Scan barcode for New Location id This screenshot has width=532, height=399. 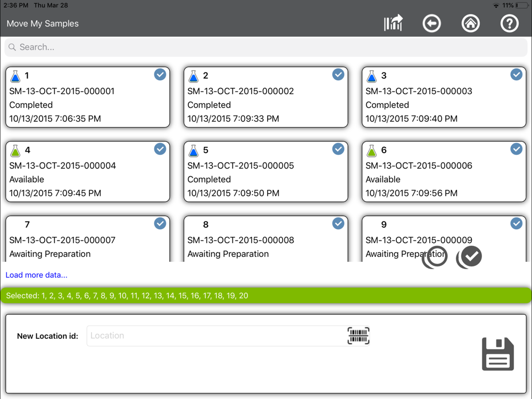pos(359,336)
